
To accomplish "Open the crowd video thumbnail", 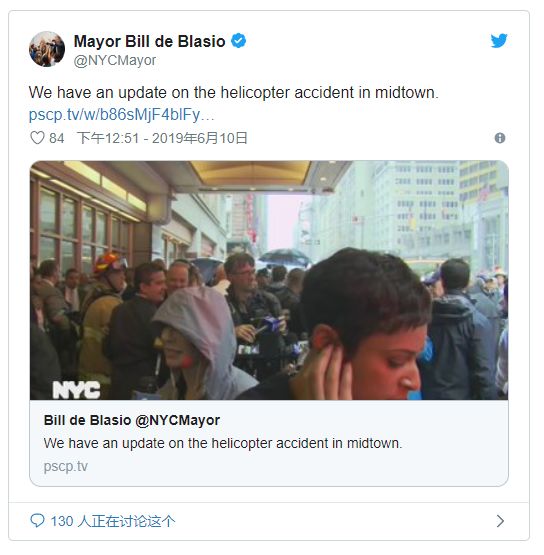I will (x=269, y=280).
